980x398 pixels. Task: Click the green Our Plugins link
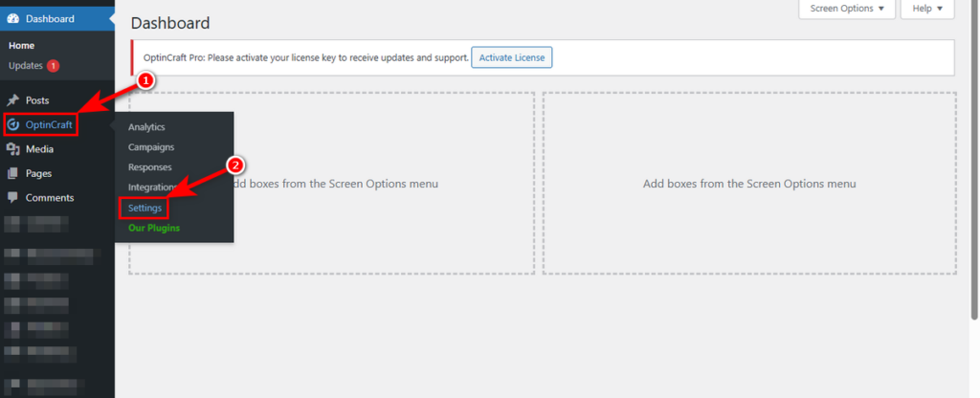154,228
